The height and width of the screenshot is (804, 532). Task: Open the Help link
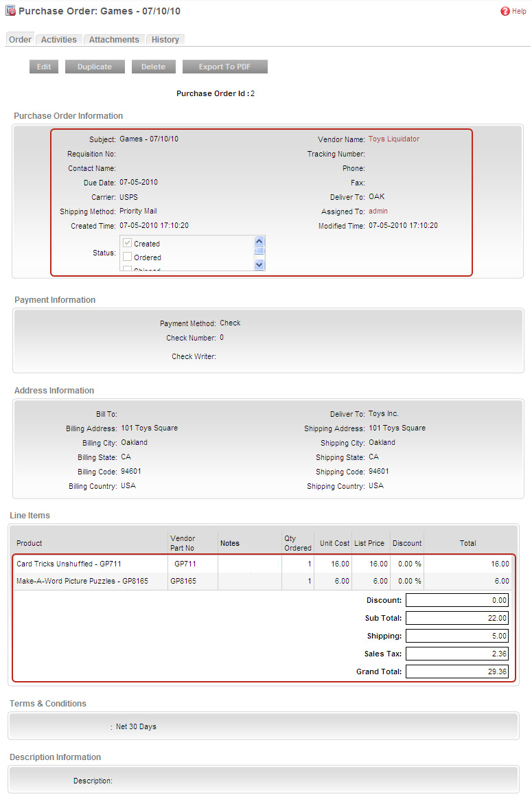point(519,11)
